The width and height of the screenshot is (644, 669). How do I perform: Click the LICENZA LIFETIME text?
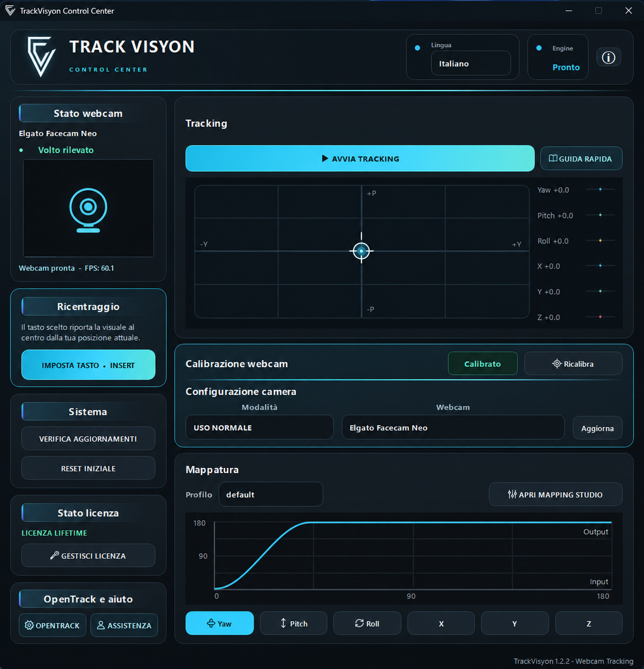point(54,533)
